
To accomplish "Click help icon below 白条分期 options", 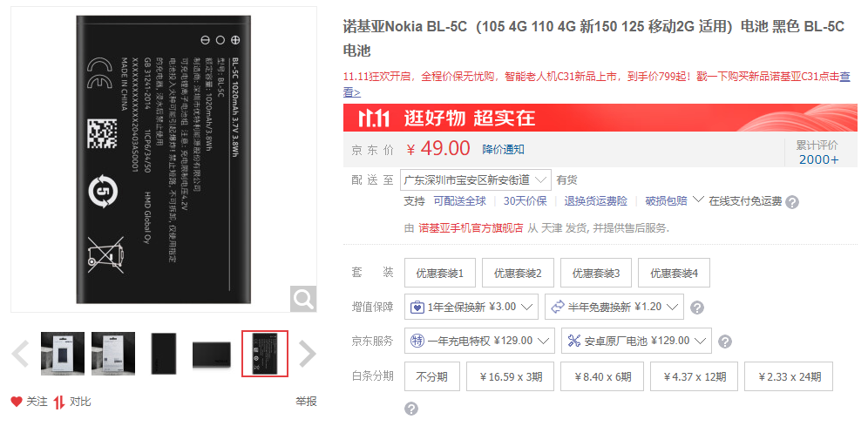I will 410,409.
